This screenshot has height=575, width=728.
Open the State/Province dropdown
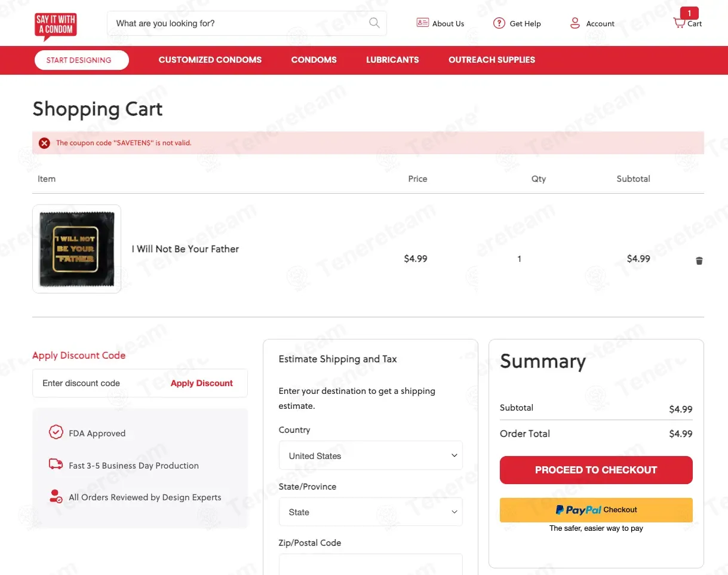coord(370,512)
